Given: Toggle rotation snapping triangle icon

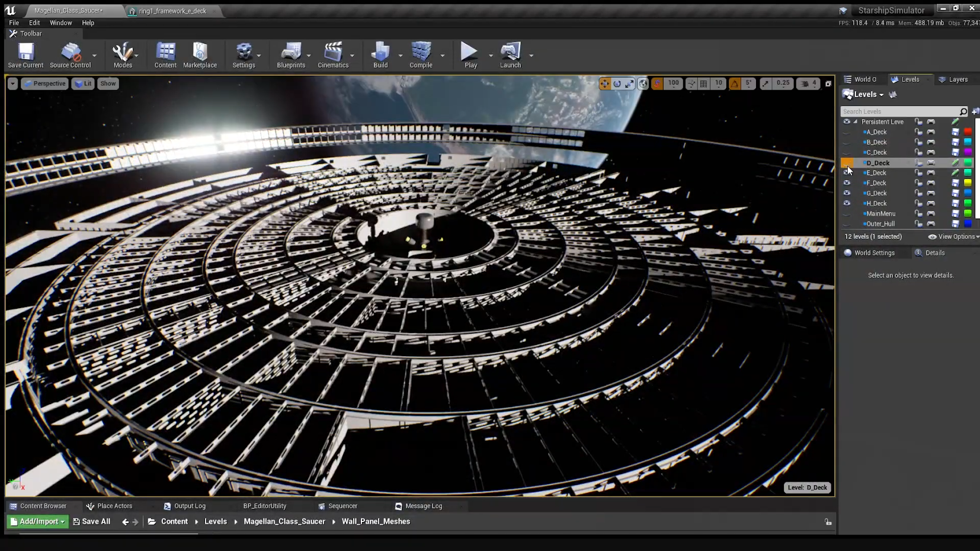Looking at the screenshot, I should [x=735, y=84].
